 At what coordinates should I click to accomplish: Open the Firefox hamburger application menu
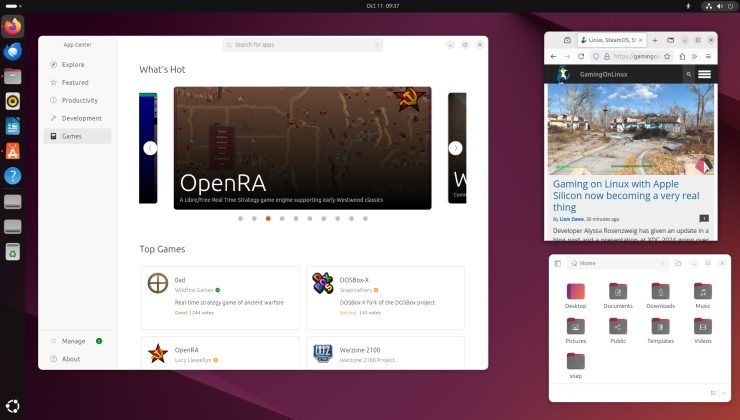[708, 57]
